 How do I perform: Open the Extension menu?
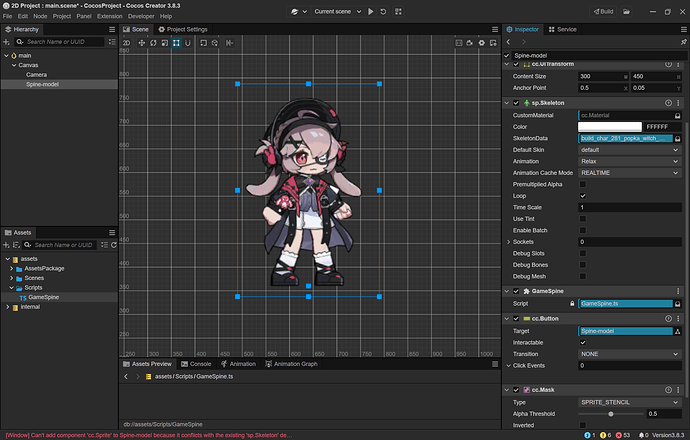pos(110,17)
